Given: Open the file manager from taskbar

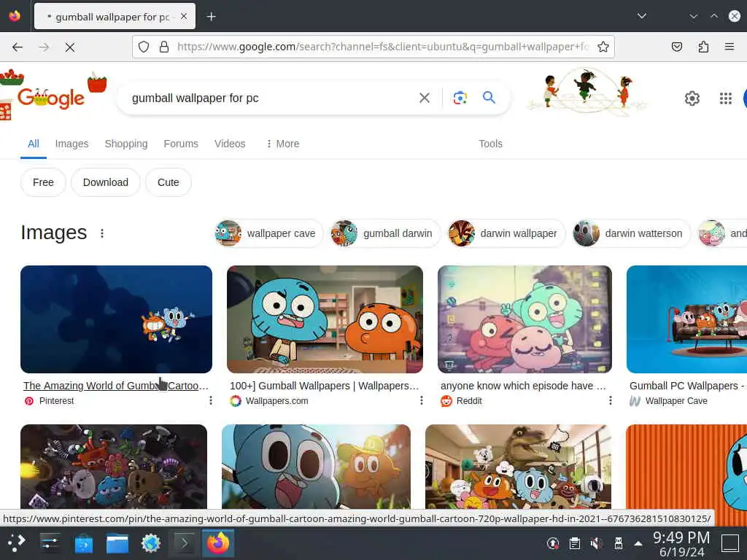Looking at the screenshot, I should click(x=117, y=543).
